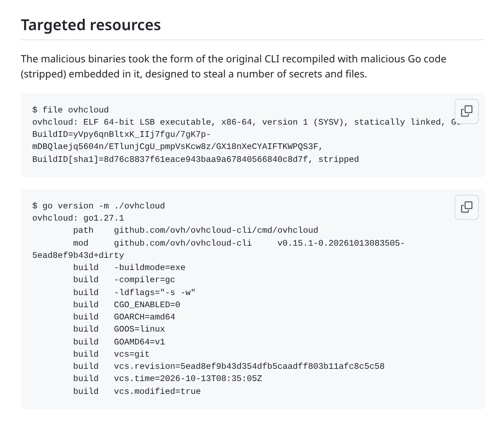
Task: Click the 'GOOS=linux' line
Action: [x=119, y=329]
